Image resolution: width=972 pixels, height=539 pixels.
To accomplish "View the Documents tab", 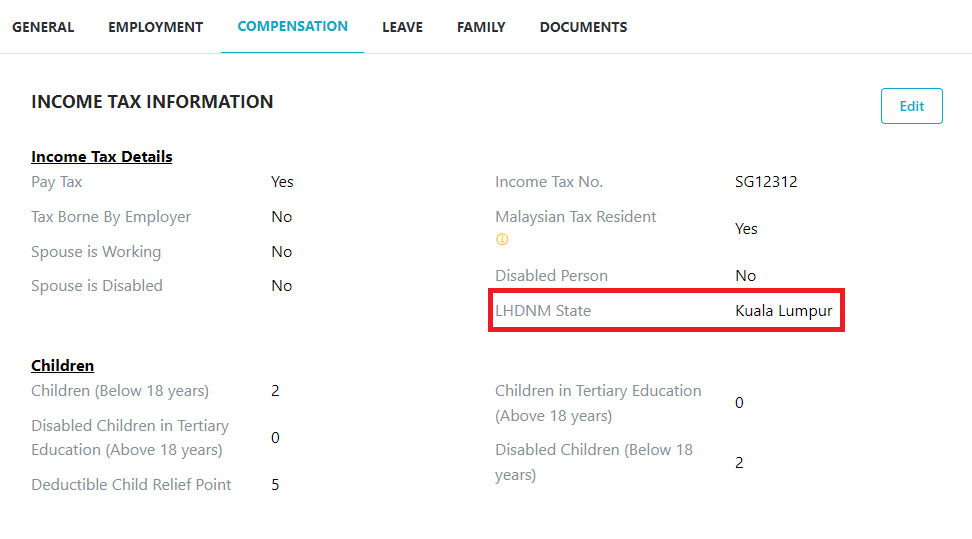I will pyautogui.click(x=583, y=27).
